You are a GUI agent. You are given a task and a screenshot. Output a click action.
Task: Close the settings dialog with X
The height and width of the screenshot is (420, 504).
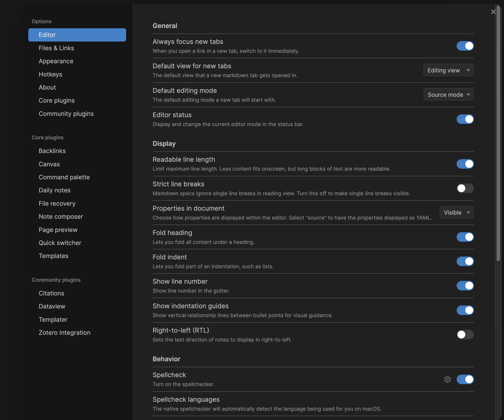pos(493,12)
